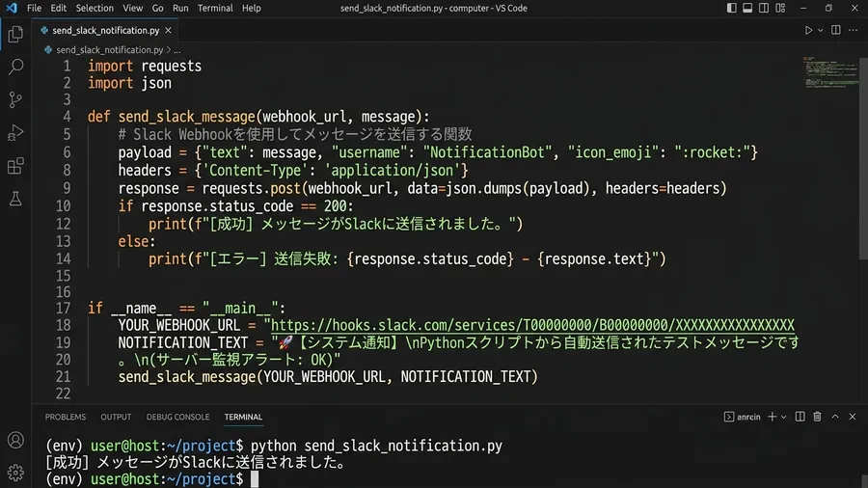Click the YOUR_WEBHOOK_URL variable on line 18

(178, 325)
